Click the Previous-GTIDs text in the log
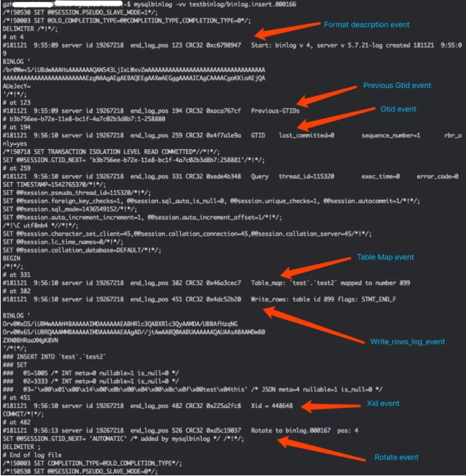This screenshot has height=476, width=466. tap(275, 111)
